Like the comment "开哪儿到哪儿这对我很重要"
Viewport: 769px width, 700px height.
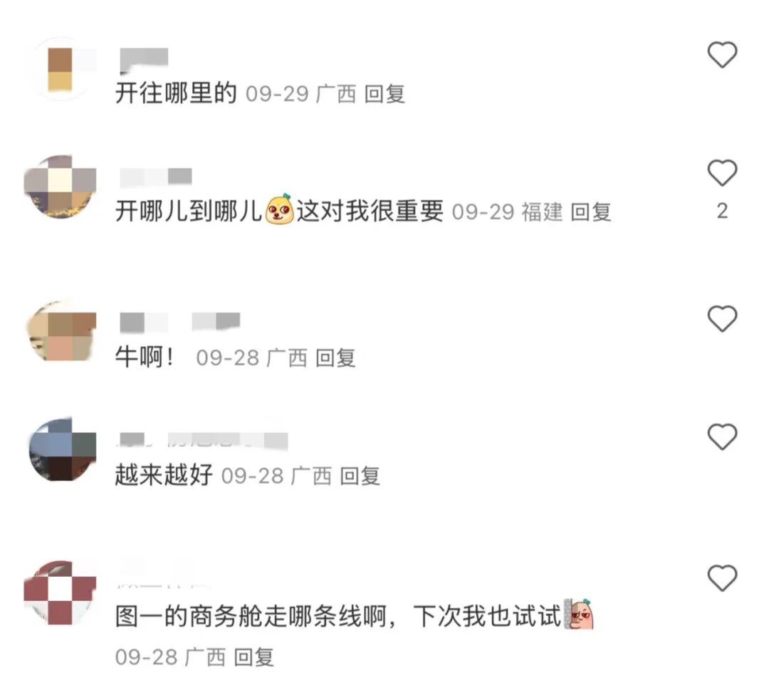[722, 172]
